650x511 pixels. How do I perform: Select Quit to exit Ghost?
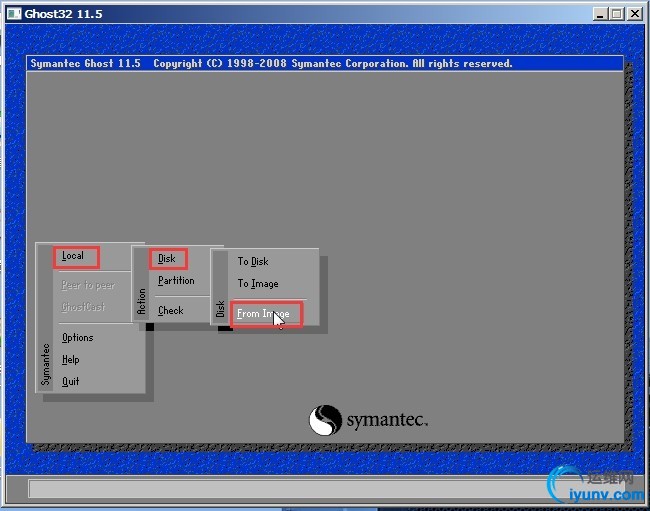[70, 381]
